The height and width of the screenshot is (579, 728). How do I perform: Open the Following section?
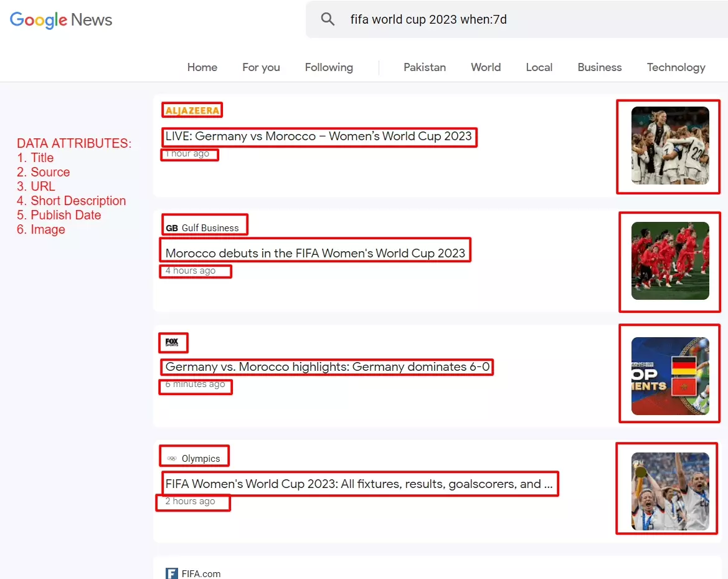point(329,67)
